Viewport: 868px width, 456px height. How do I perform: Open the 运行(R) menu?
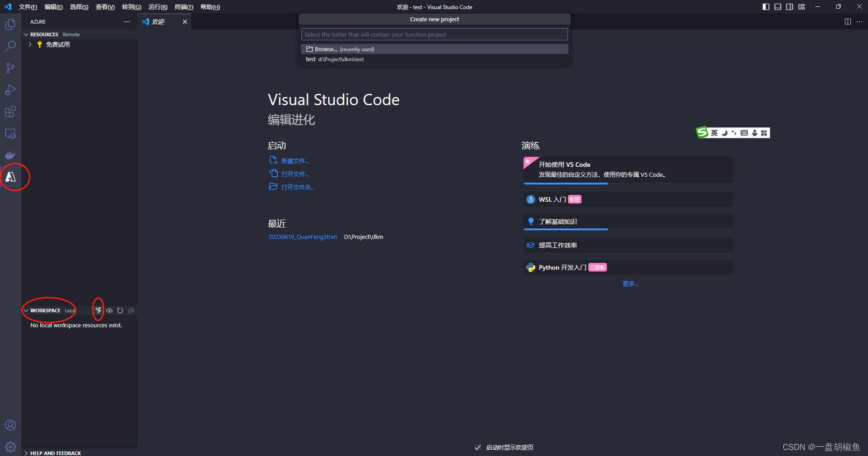point(158,7)
